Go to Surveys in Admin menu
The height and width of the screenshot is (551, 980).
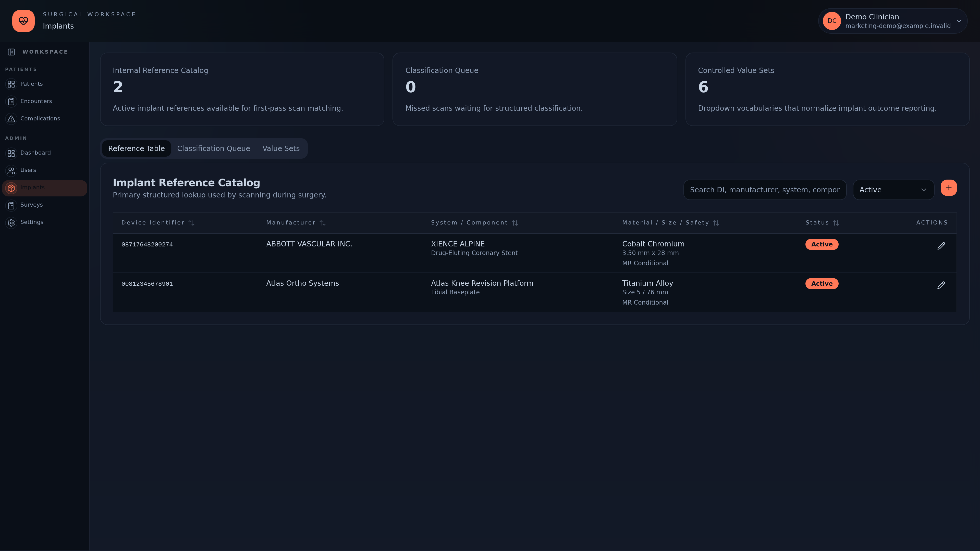click(45, 205)
